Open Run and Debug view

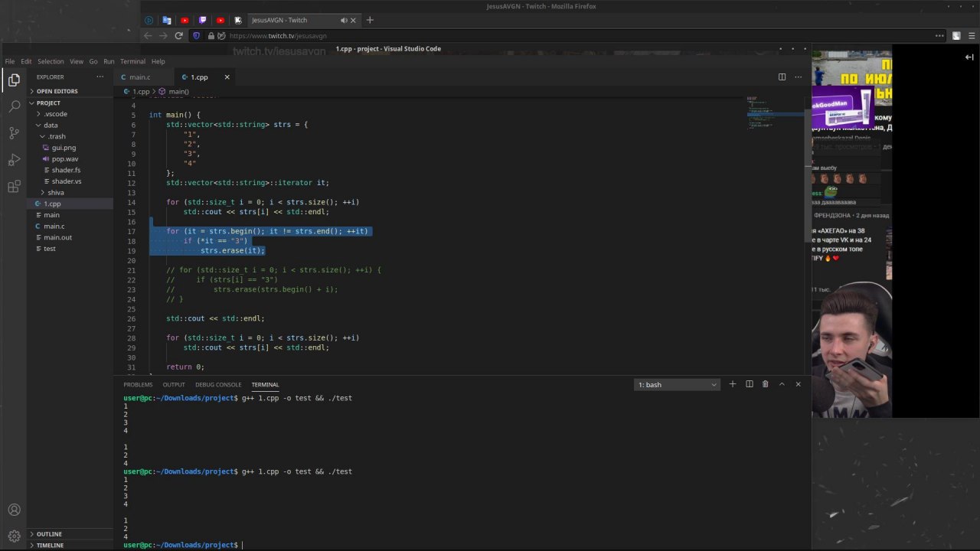[14, 160]
